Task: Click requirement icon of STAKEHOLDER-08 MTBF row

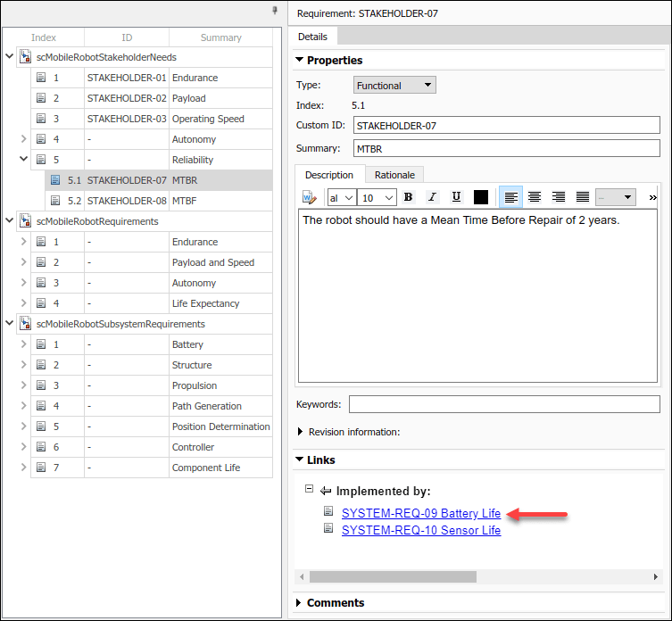Action: pyautogui.click(x=55, y=201)
